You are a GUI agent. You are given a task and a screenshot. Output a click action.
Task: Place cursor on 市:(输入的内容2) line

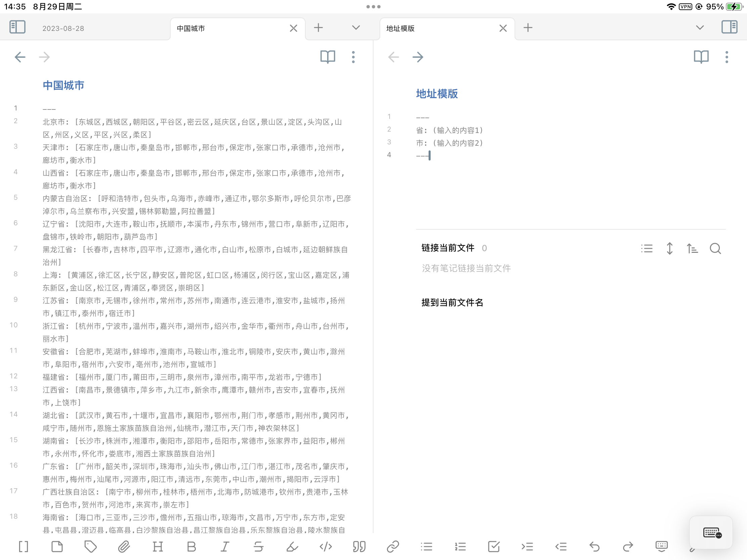(x=450, y=143)
